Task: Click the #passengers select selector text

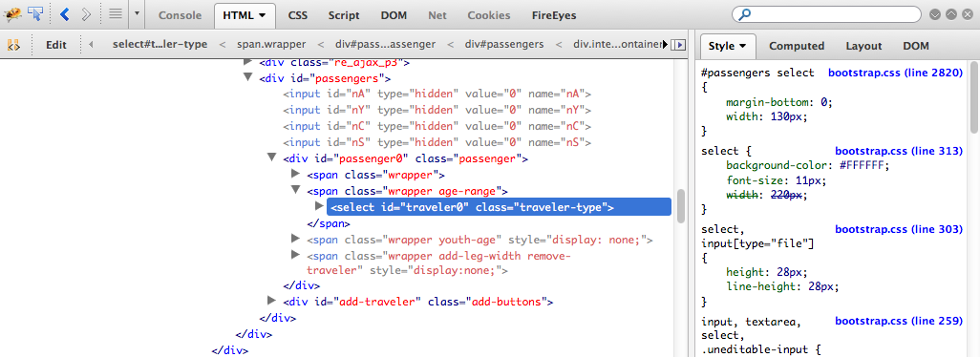Action: click(757, 73)
